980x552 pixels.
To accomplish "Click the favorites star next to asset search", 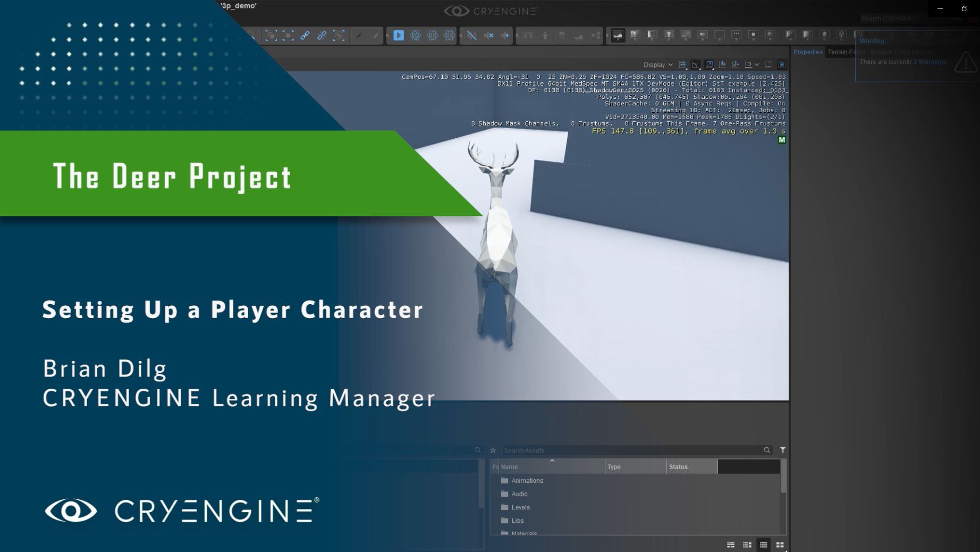I will [x=493, y=450].
